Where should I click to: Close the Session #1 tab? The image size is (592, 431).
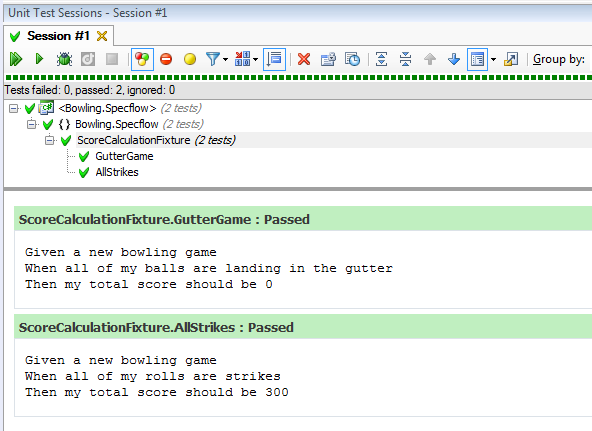(x=102, y=36)
